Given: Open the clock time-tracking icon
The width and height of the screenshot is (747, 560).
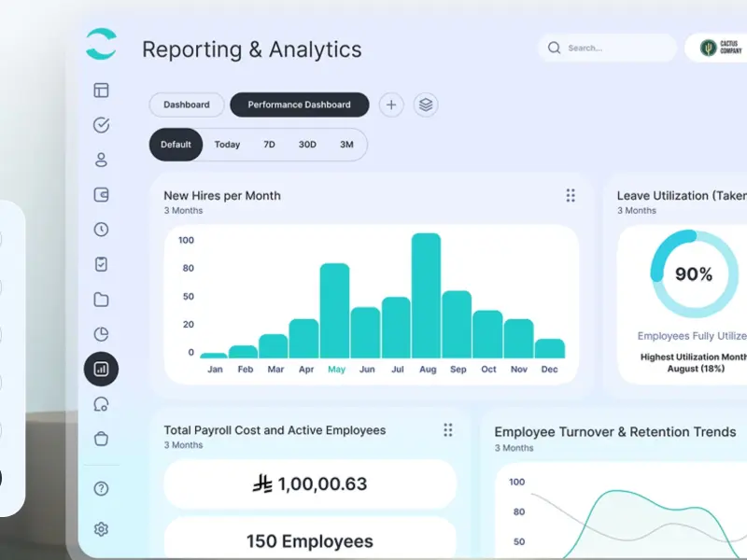Looking at the screenshot, I should coord(101,230).
